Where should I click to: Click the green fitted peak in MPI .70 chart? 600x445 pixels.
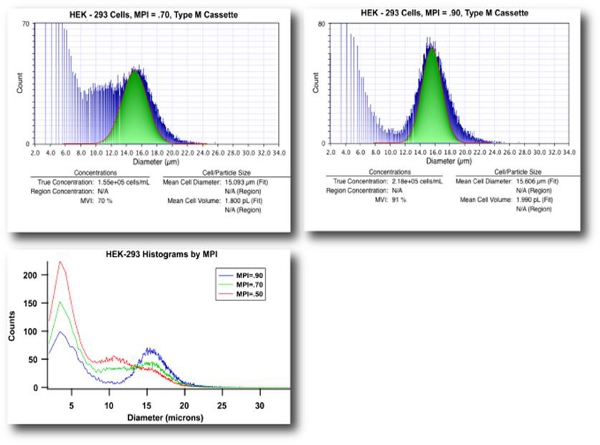[135, 111]
